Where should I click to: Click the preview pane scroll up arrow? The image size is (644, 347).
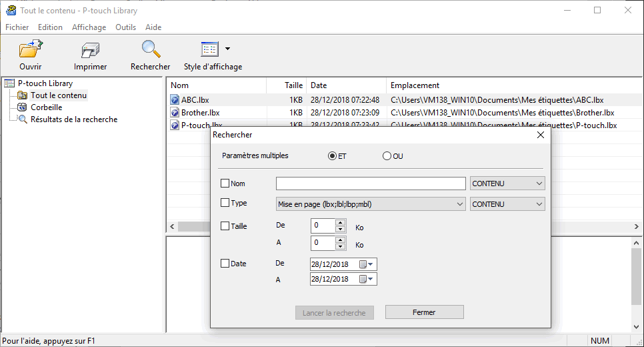636,243
